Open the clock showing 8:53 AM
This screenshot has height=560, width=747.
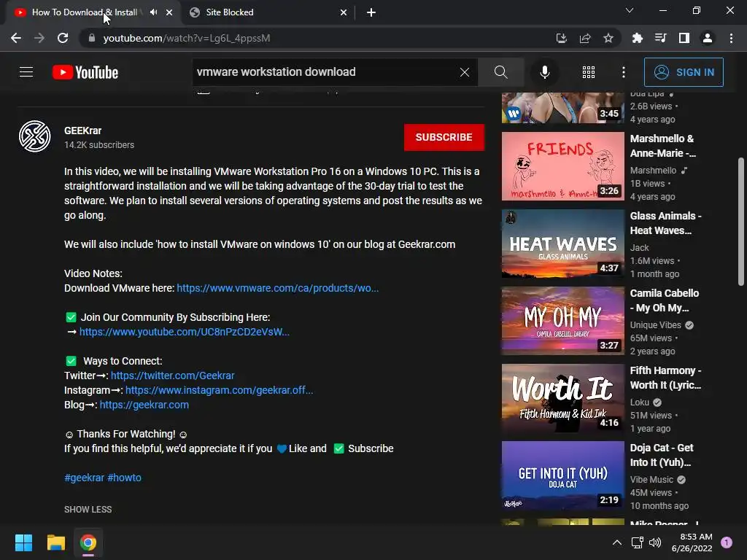tap(692, 542)
